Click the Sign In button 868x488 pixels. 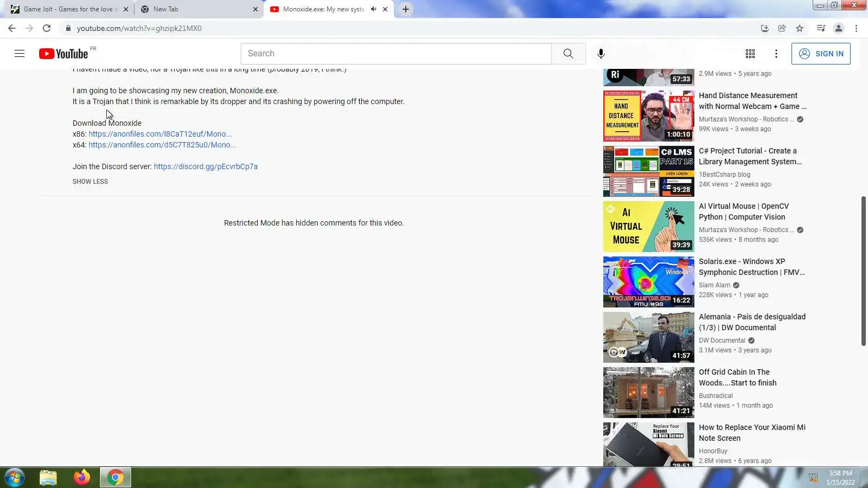pos(821,54)
